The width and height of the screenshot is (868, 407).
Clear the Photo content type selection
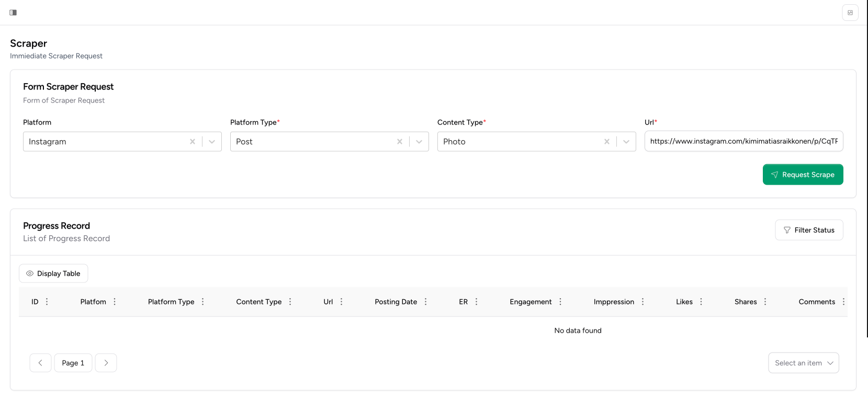(x=607, y=142)
